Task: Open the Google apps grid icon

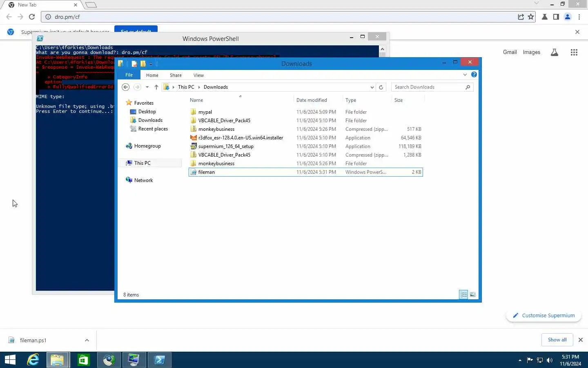Action: [574, 52]
